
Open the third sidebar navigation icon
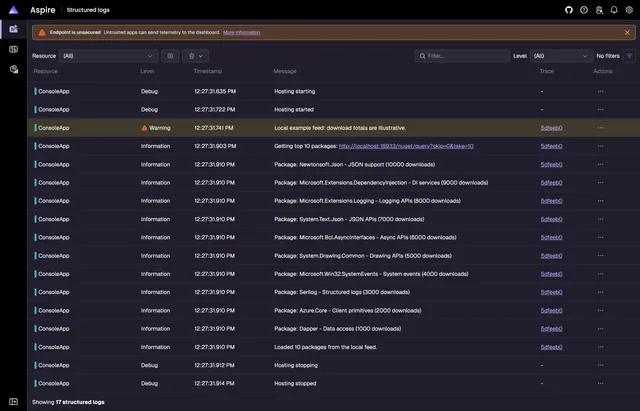[x=13, y=69]
